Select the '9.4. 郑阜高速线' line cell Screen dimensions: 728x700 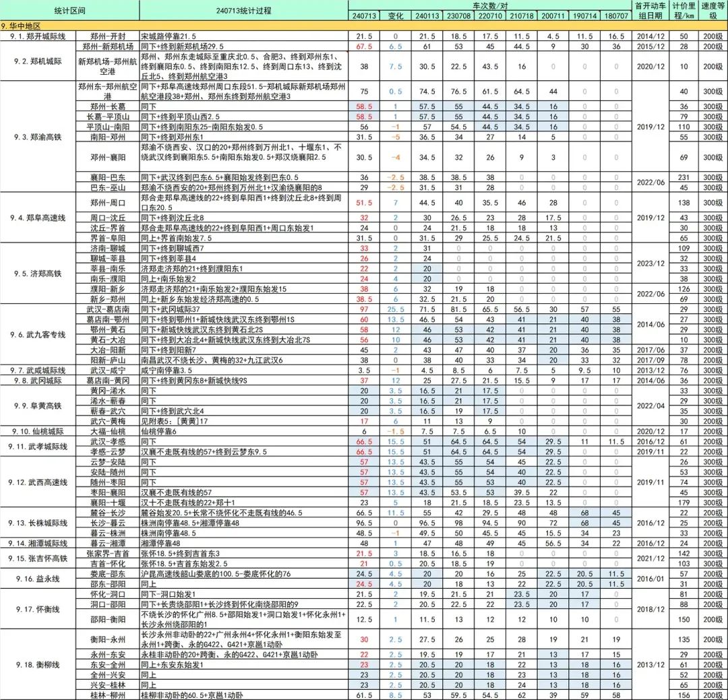click(x=38, y=218)
